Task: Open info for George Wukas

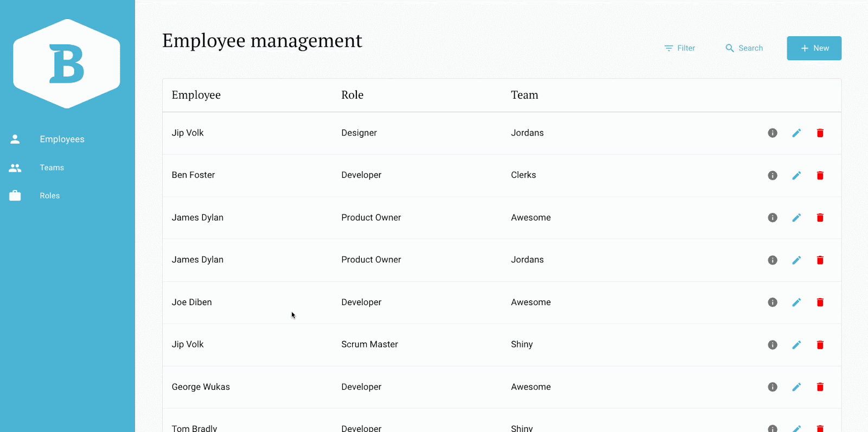Action: click(x=773, y=387)
